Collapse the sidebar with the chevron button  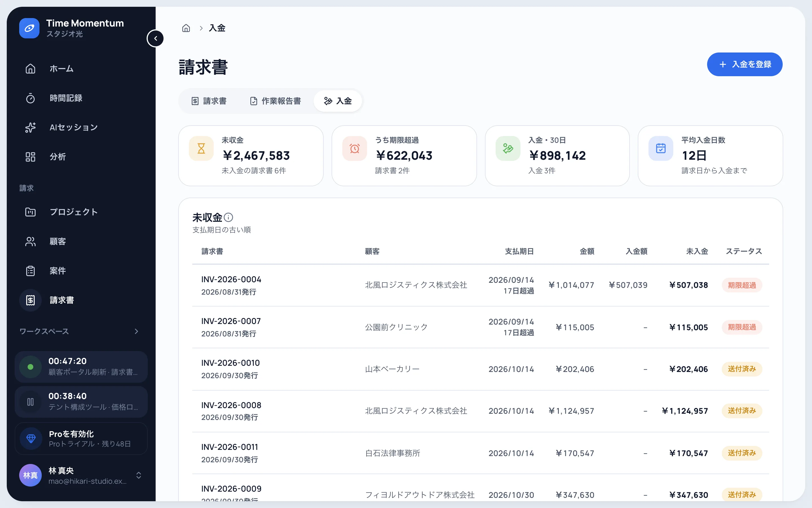(x=155, y=38)
